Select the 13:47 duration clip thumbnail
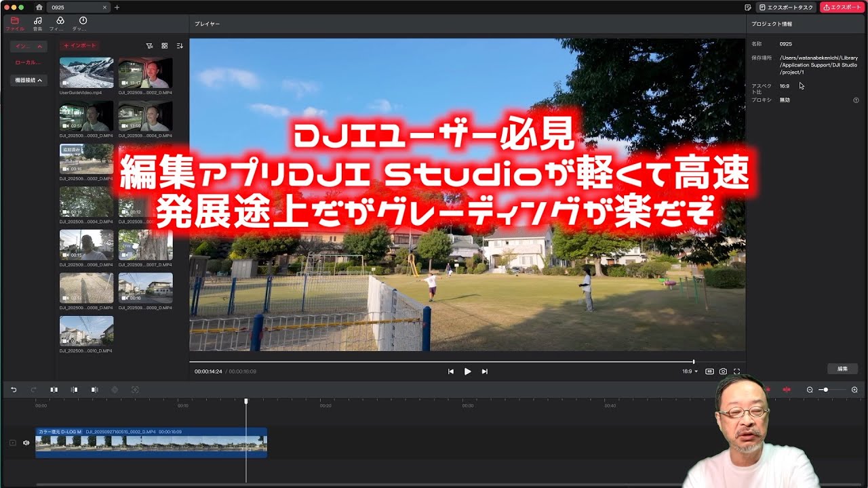Screen dimensions: 868x488 [145, 73]
